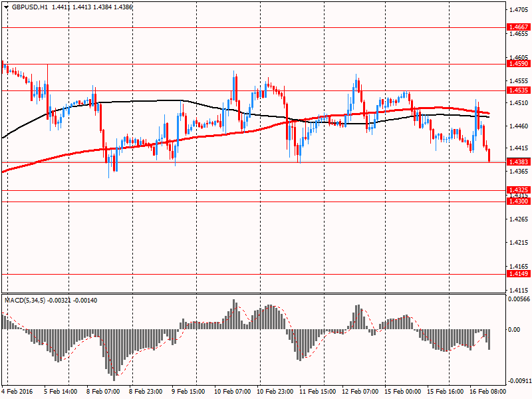Click the last red candlestick on the chart
The image size is (532, 399).
click(x=489, y=156)
